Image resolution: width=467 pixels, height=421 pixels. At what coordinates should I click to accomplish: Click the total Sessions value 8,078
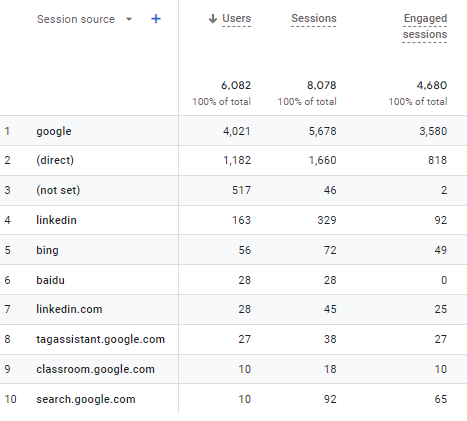click(322, 85)
